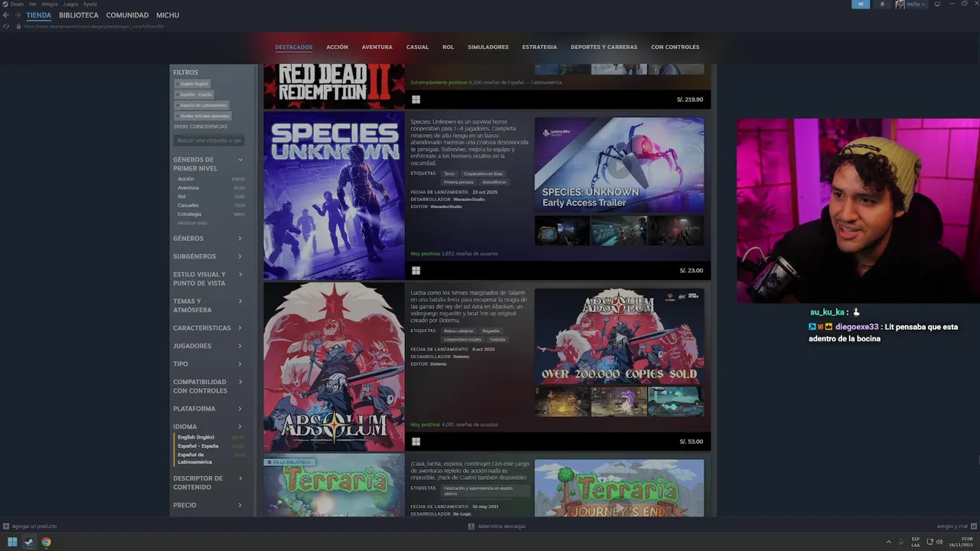The width and height of the screenshot is (980, 551).
Task: Expand the Temas y atmósfera section
Action: pyautogui.click(x=208, y=305)
